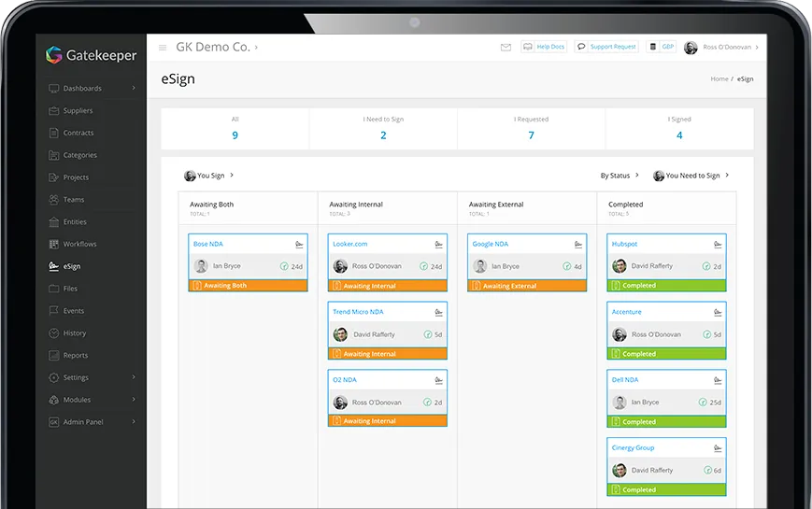This screenshot has height=509, width=812.
Task: Expand the Settings submenu chevron
Action: 134,377
